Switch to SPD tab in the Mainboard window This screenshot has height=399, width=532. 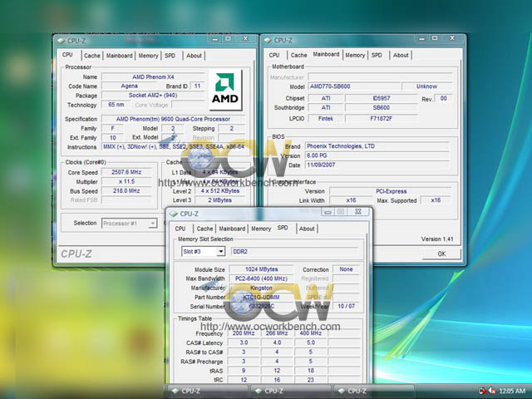click(377, 55)
